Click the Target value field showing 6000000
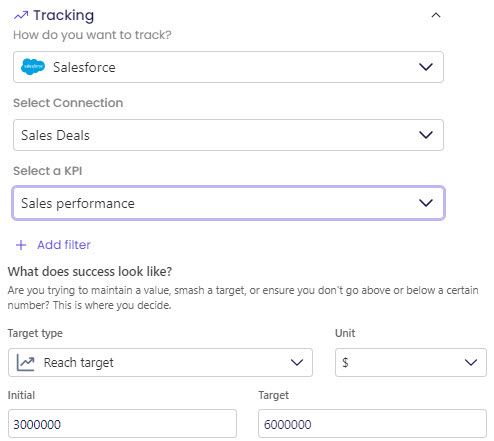The height and width of the screenshot is (441, 494). (x=372, y=424)
